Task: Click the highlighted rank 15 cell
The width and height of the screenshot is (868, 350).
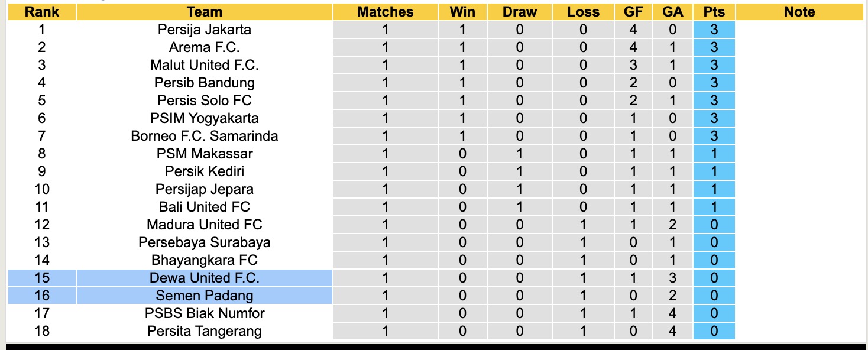Action: [41, 278]
